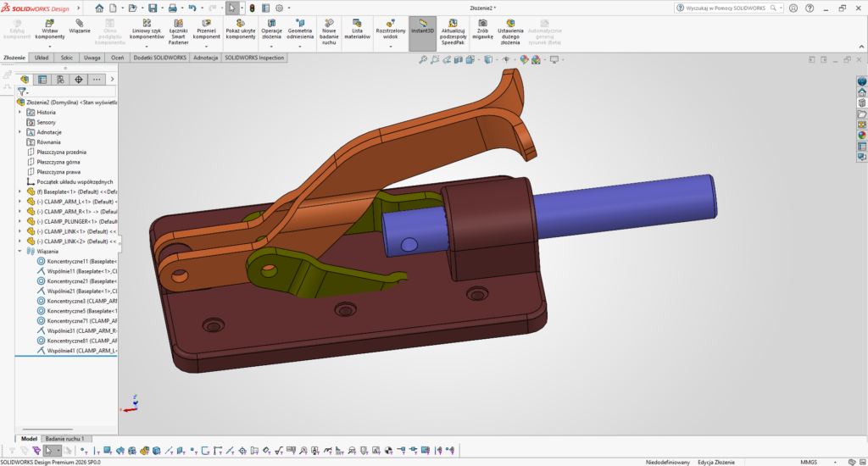Switch to the SOLIDWORKS Inspection tab
The height and width of the screenshot is (466, 868).
(x=254, y=58)
